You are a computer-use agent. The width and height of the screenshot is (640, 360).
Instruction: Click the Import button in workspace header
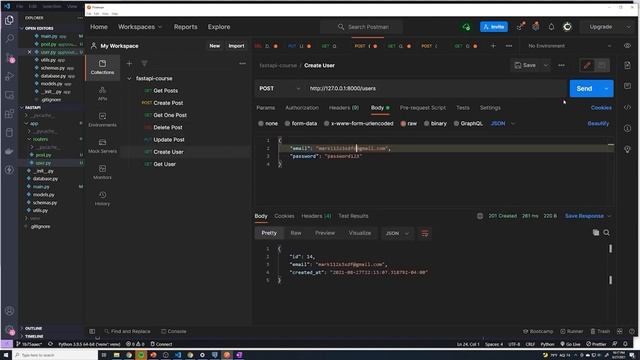[x=236, y=46]
